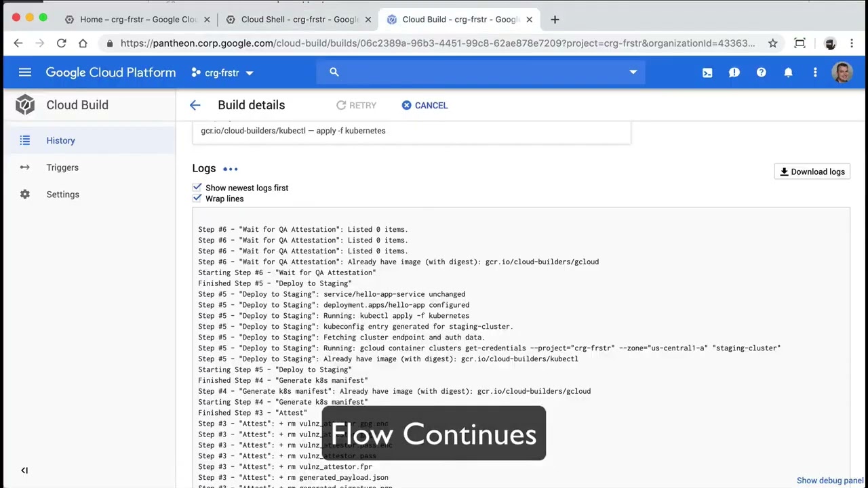The height and width of the screenshot is (488, 868).
Task: Open Triggers in the sidebar
Action: [x=90, y=167]
